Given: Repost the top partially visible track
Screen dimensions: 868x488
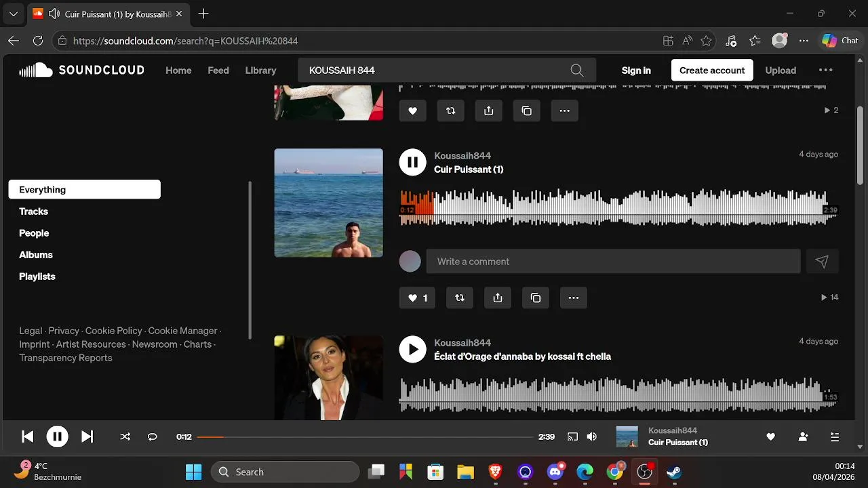Looking at the screenshot, I should click(x=450, y=110).
